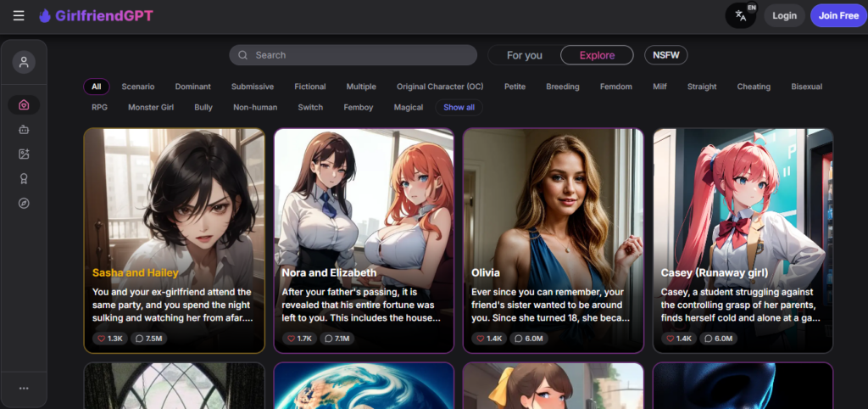
Task: Click the 7.1M chats badge on Nora and Elizabeth
Action: tap(337, 338)
